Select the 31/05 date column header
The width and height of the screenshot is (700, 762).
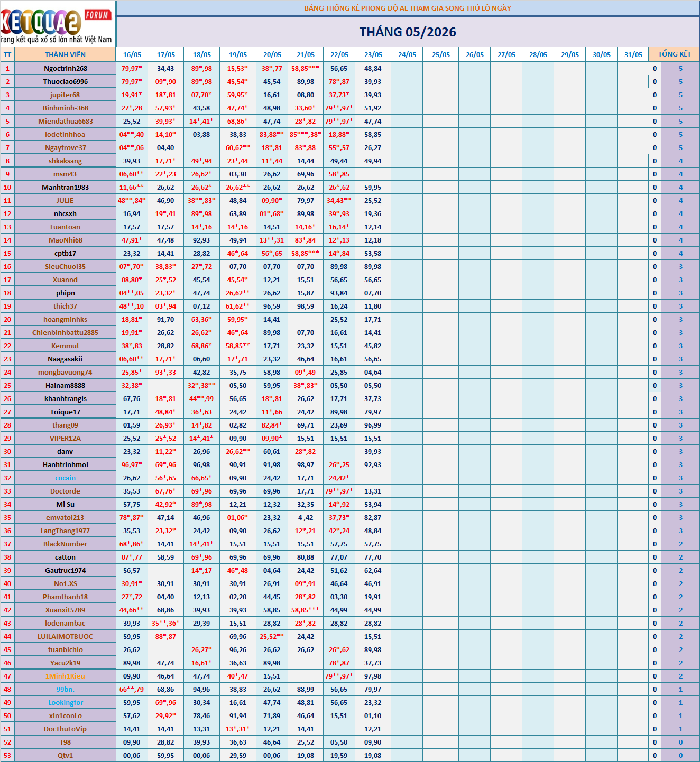[633, 54]
